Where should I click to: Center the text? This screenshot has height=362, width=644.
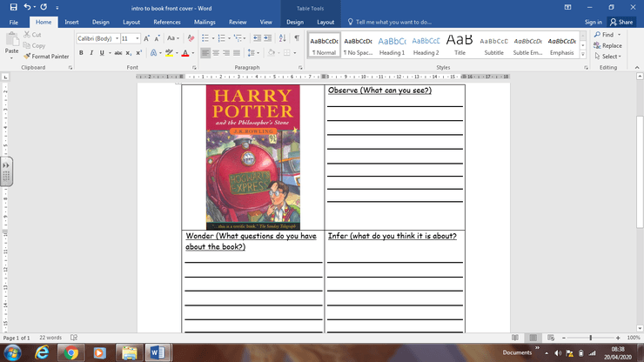point(216,52)
